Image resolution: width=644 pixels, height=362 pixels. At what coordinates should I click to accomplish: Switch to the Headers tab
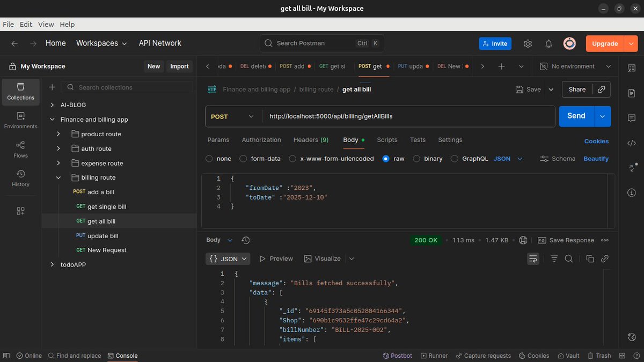coord(311,140)
